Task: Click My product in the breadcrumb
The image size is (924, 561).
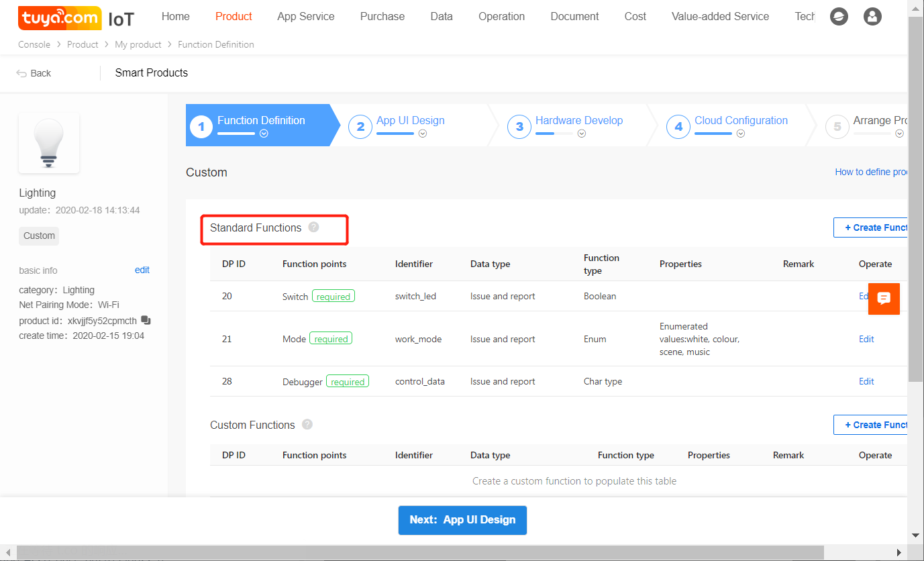Action: coord(138,44)
